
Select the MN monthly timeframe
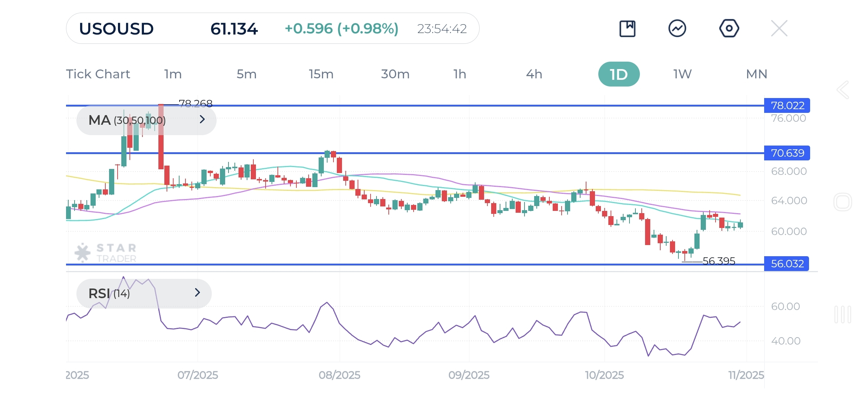click(756, 74)
